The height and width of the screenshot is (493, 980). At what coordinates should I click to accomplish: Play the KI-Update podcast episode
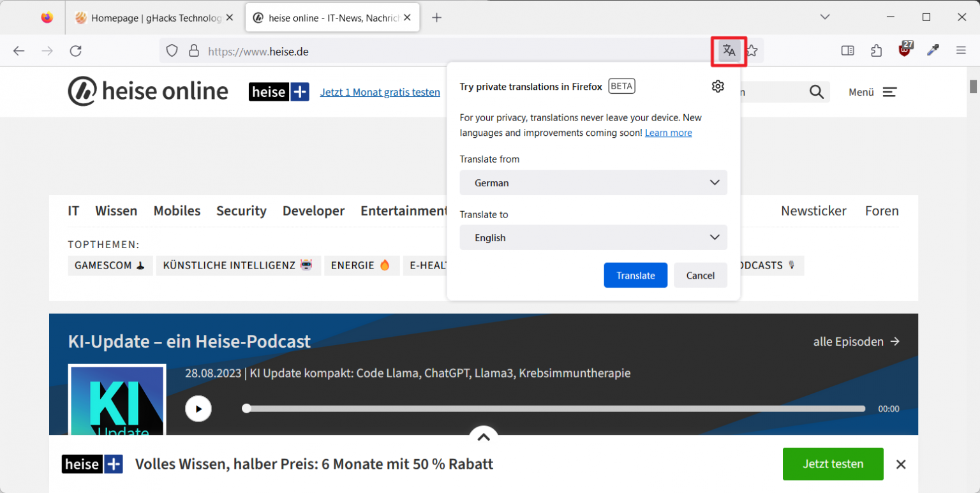198,409
